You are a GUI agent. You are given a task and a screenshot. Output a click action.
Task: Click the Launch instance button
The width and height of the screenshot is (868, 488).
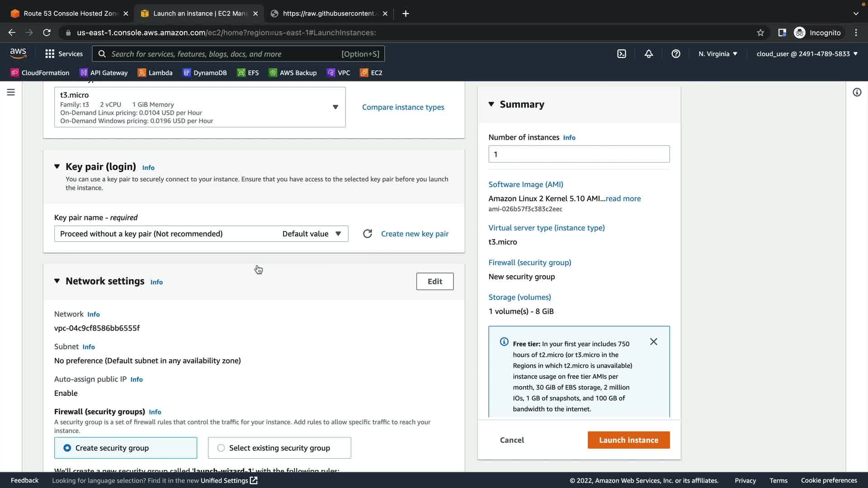(628, 440)
